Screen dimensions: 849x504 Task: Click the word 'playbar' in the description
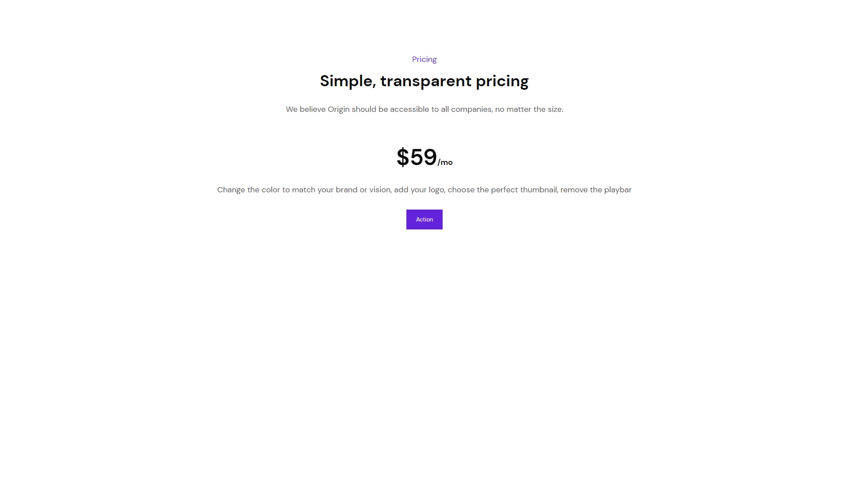click(x=618, y=190)
